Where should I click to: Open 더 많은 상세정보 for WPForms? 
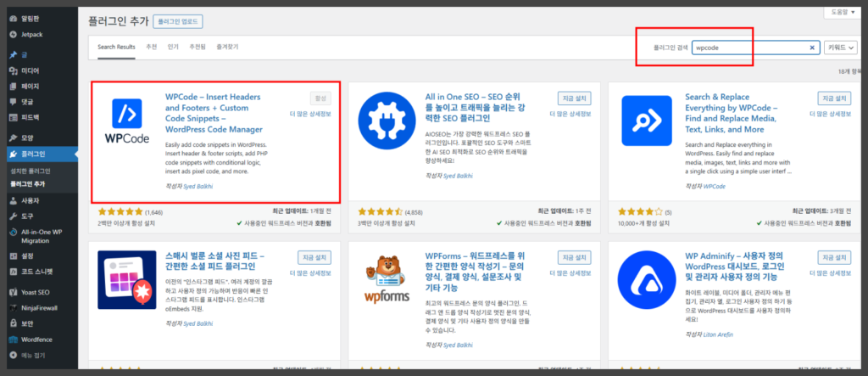(570, 272)
